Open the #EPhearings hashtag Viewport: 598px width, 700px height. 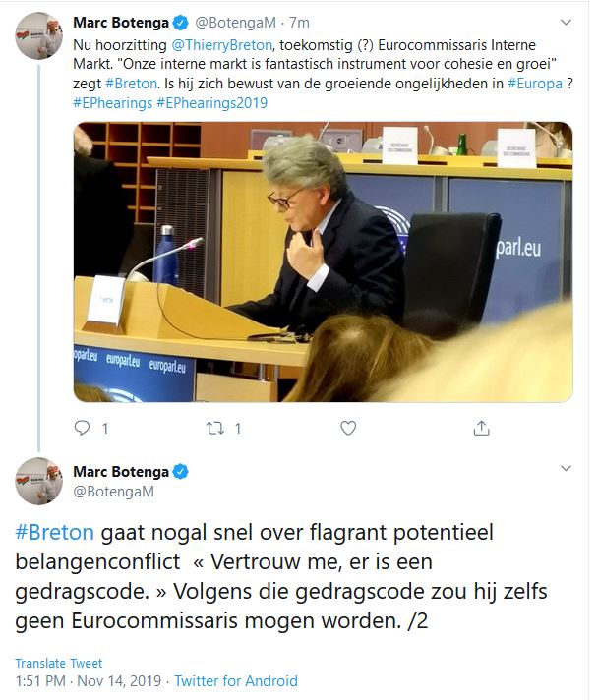[x=113, y=103]
